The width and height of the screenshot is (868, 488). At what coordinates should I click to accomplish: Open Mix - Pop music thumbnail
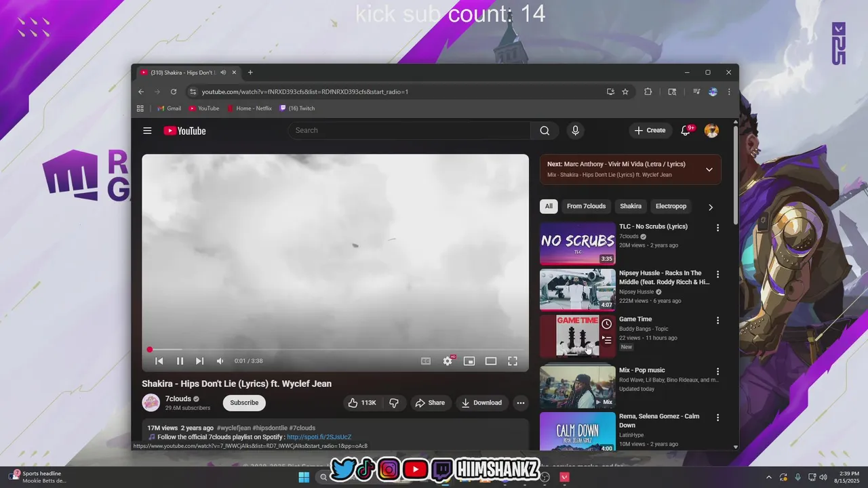(577, 386)
